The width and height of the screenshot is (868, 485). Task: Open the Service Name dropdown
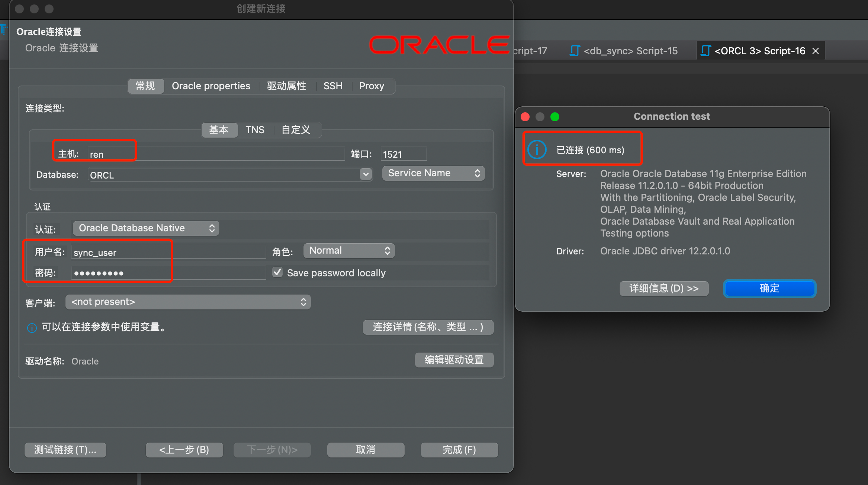click(x=434, y=173)
